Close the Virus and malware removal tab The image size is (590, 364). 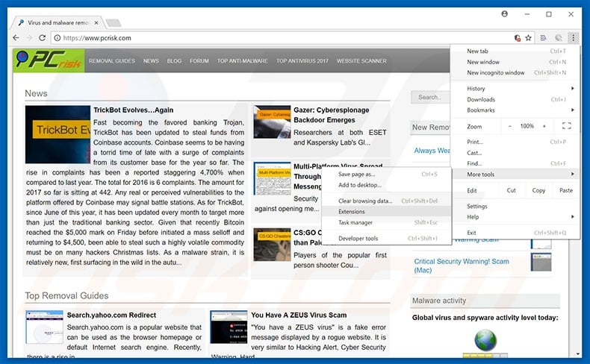[96, 22]
